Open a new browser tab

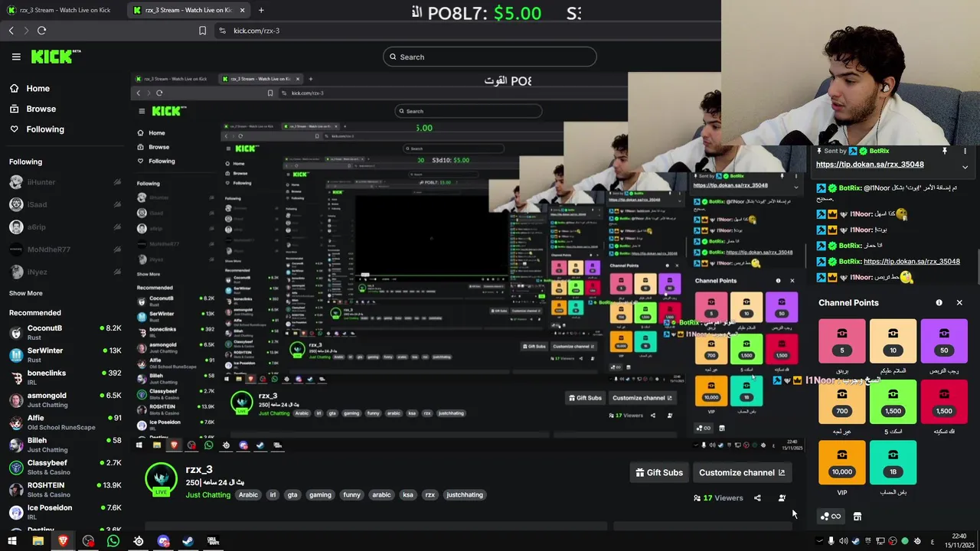pos(261,10)
